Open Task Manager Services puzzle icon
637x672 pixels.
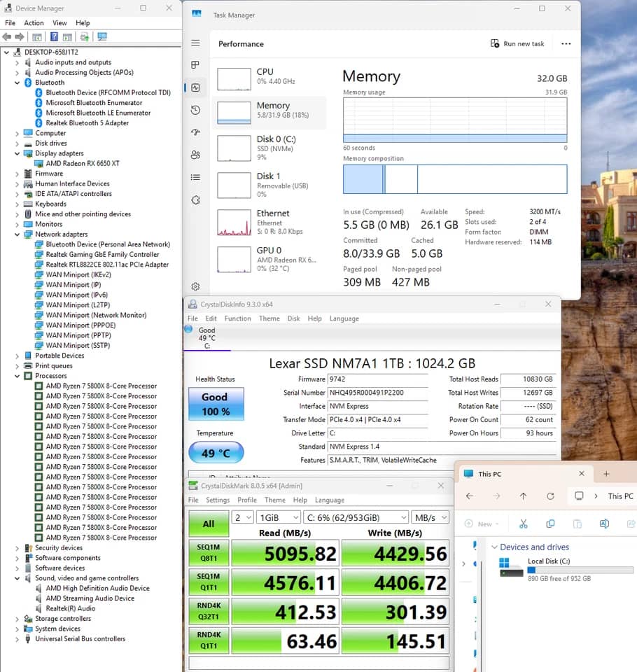(195, 200)
